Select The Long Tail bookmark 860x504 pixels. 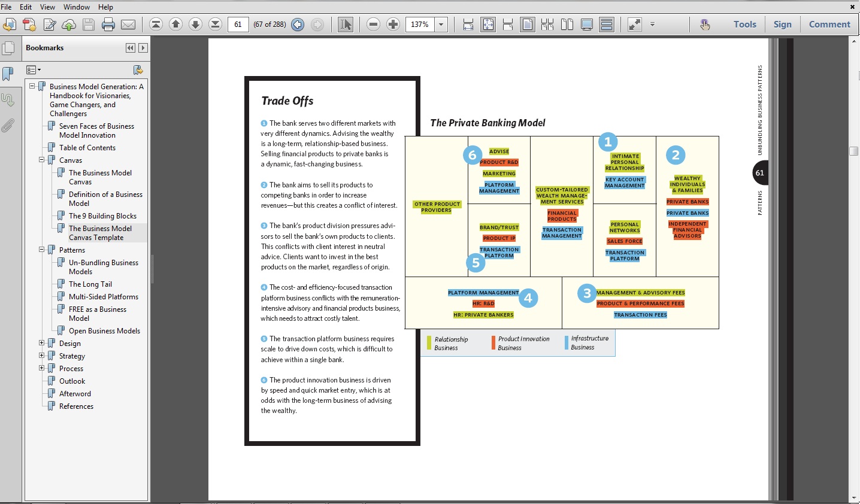[x=90, y=284]
